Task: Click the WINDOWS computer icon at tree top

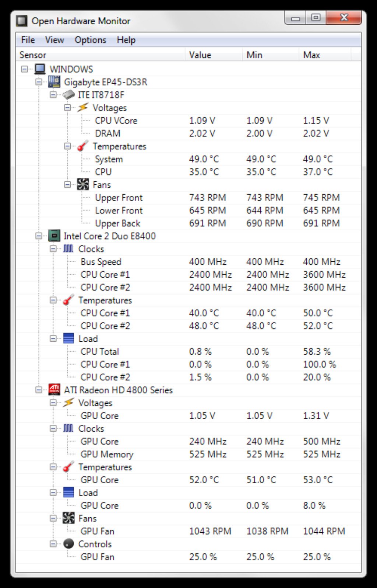Action: point(40,69)
